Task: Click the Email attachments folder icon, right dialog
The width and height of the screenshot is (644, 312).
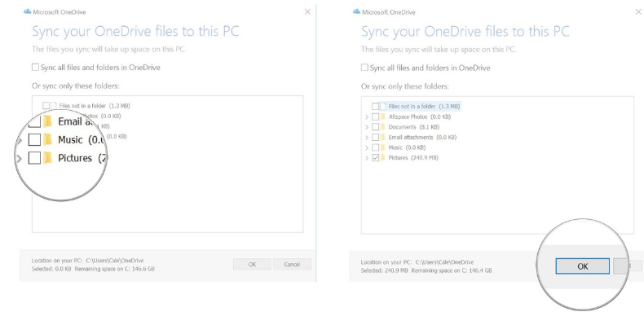Action: [383, 137]
